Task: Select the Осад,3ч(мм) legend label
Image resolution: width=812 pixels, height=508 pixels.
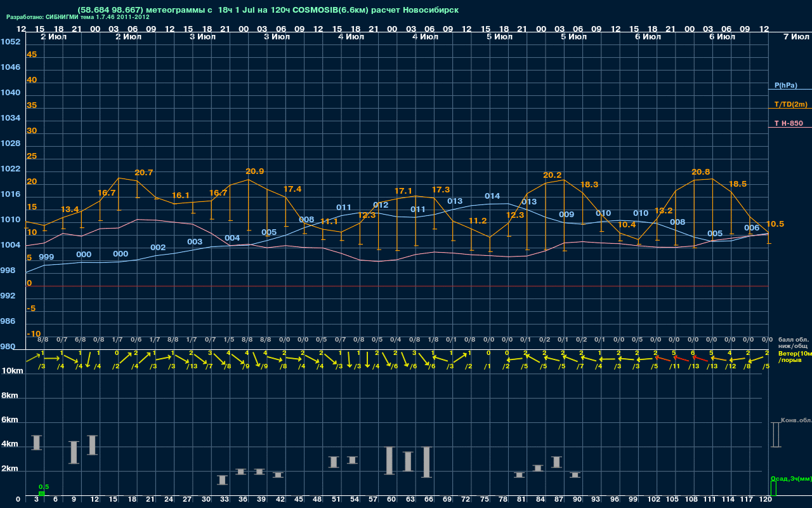Action: [x=790, y=478]
